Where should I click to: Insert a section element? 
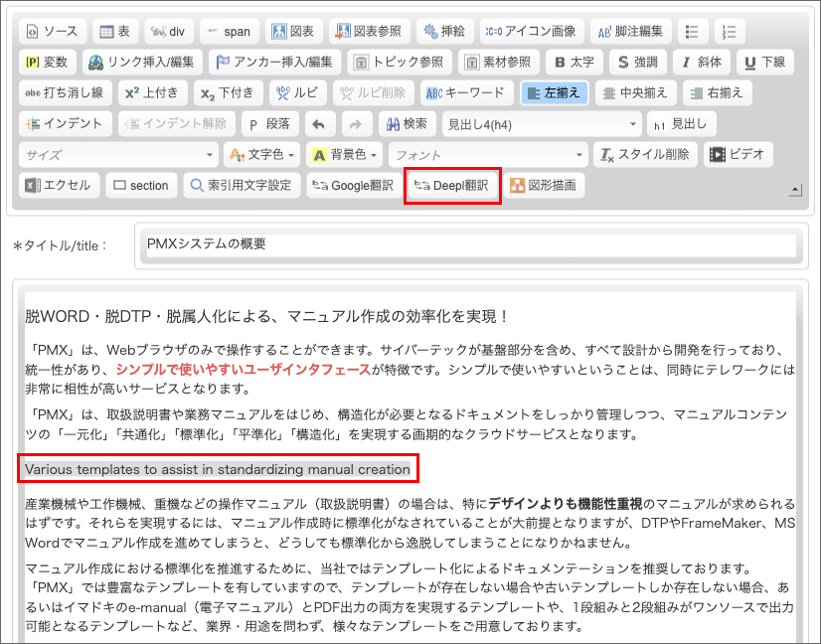click(141, 186)
